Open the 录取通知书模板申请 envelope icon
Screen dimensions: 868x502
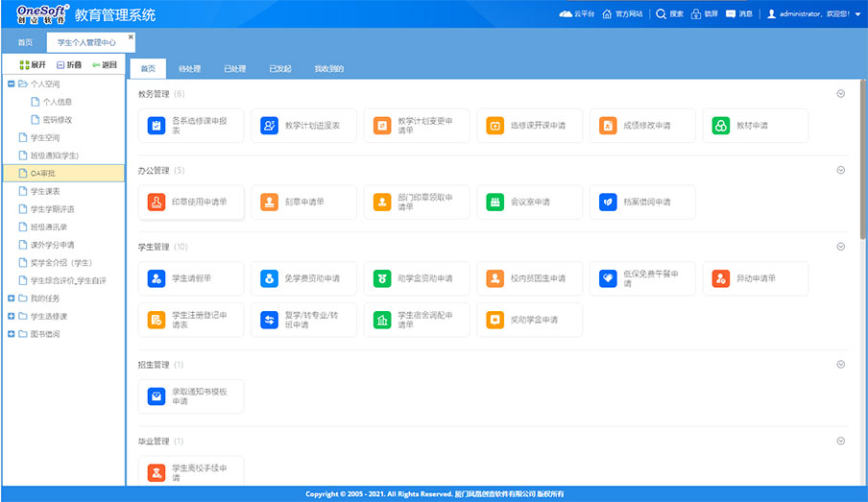point(157,396)
